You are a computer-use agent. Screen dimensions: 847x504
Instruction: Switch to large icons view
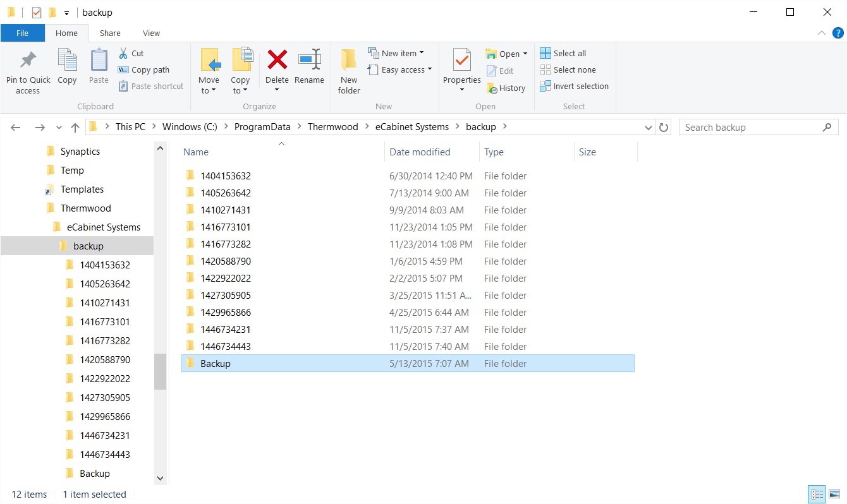point(834,495)
